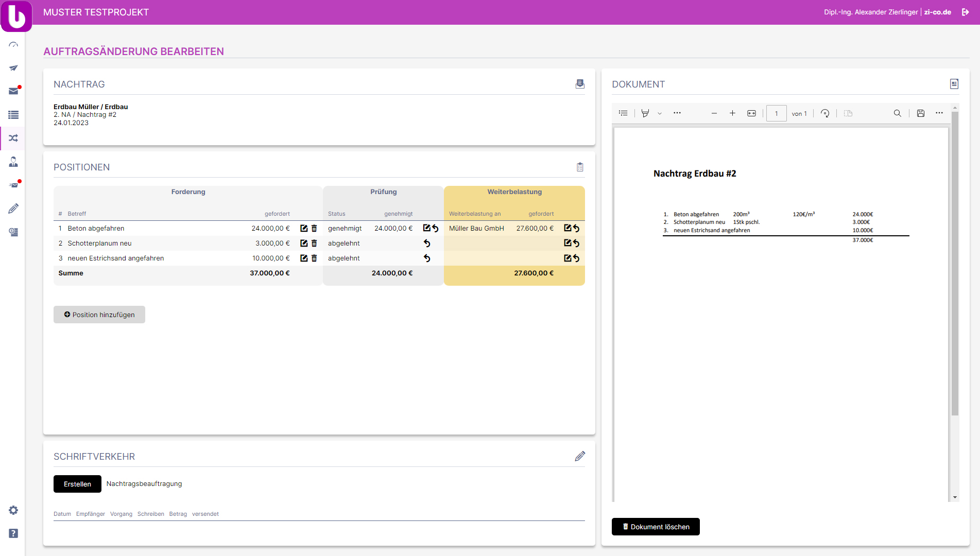Zoom in the PDF document
This screenshot has width=980, height=556.
point(732,113)
